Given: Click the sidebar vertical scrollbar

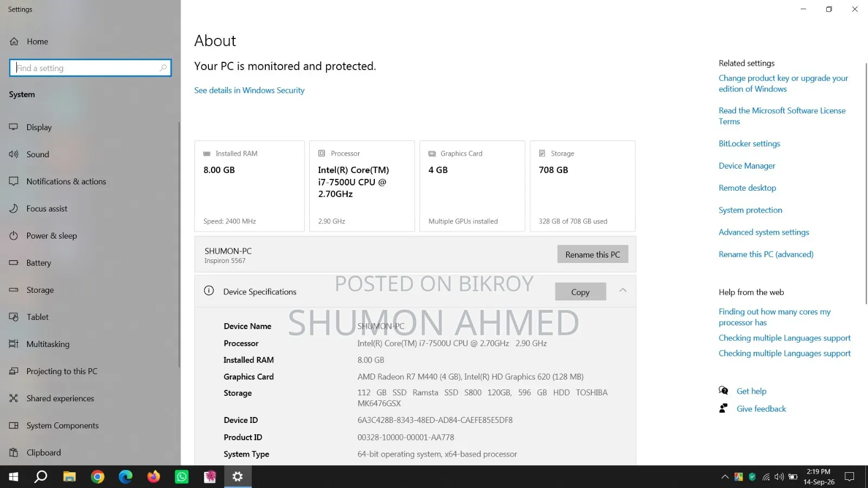Looking at the screenshot, I should coord(179,244).
